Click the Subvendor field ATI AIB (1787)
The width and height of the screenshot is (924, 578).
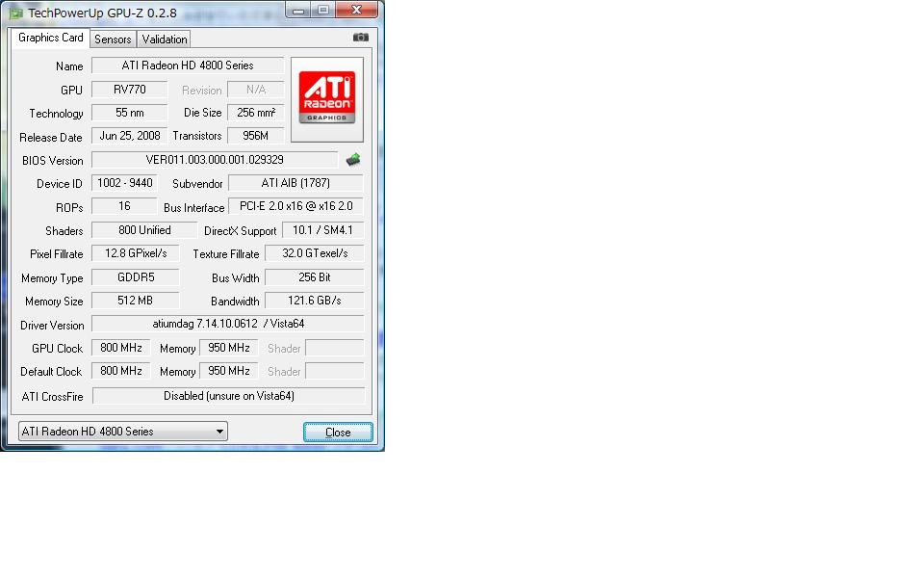(295, 183)
